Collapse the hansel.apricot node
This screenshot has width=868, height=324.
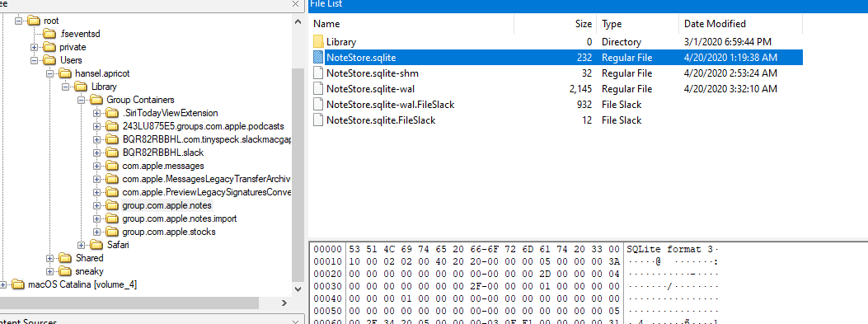(x=49, y=73)
